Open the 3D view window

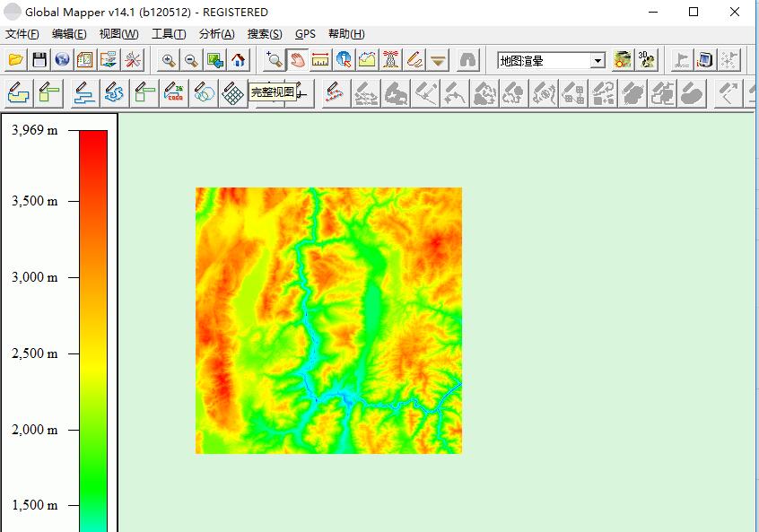pyautogui.click(x=647, y=60)
